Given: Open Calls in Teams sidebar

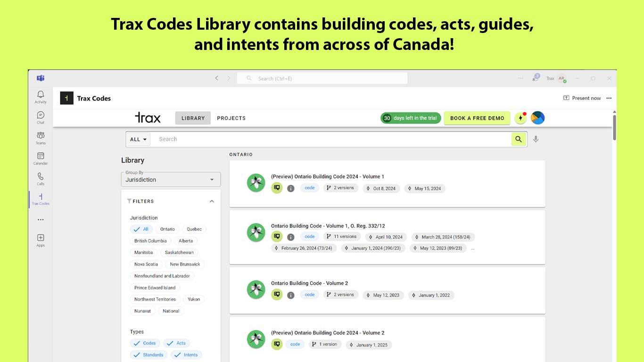Looking at the screenshot, I should coord(41,179).
